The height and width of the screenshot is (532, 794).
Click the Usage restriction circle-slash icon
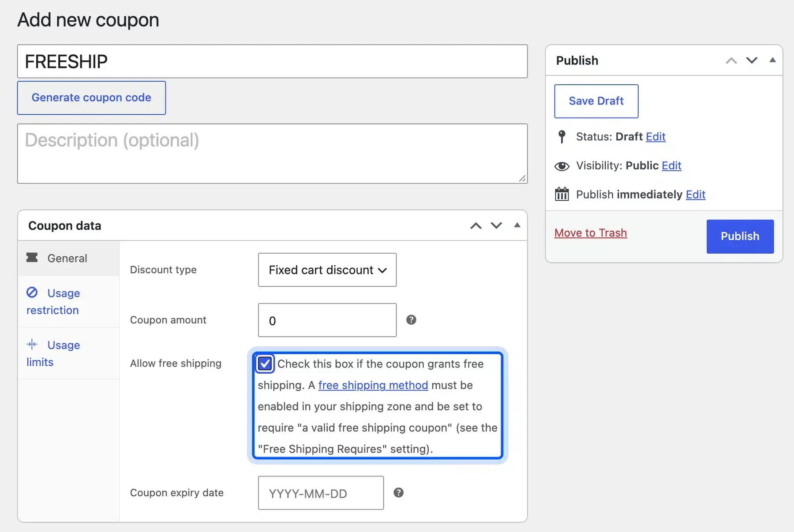coord(32,292)
